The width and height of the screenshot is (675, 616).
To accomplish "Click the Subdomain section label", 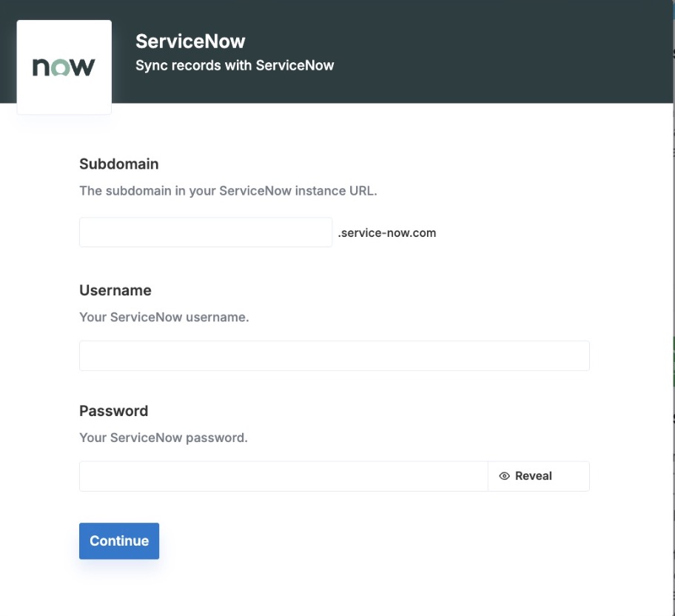I will pos(118,164).
